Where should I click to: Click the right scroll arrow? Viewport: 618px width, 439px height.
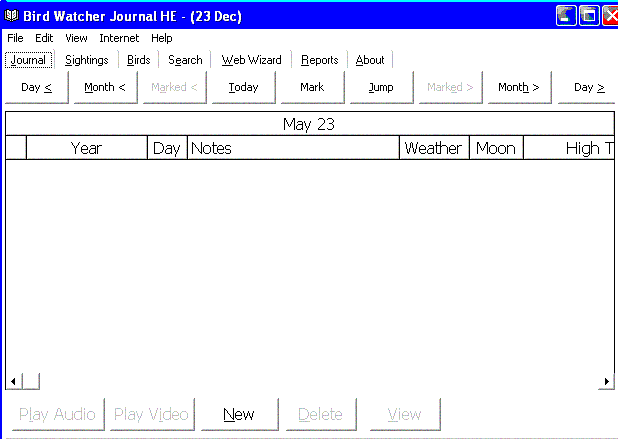coord(606,381)
